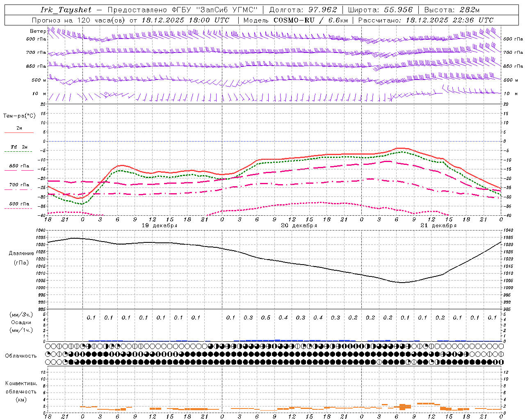This screenshot has width=525, height=420.
Task: Click the computed time Рассчитано: 18.12.2025 22:36 UTC
Action: (426, 20)
